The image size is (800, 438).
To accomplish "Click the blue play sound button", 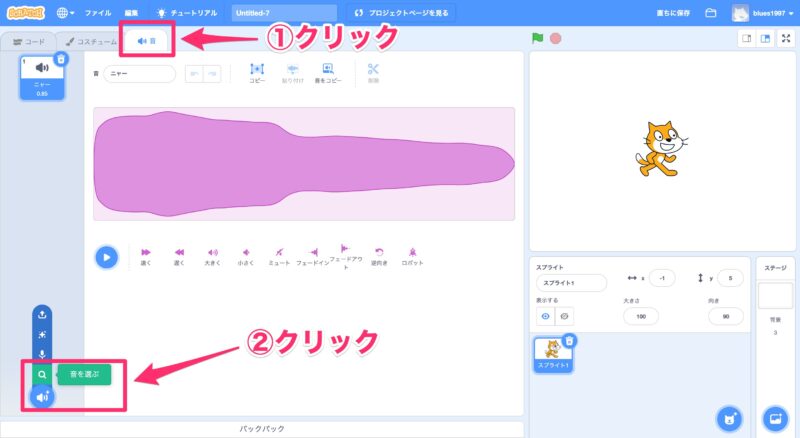I will [x=106, y=257].
